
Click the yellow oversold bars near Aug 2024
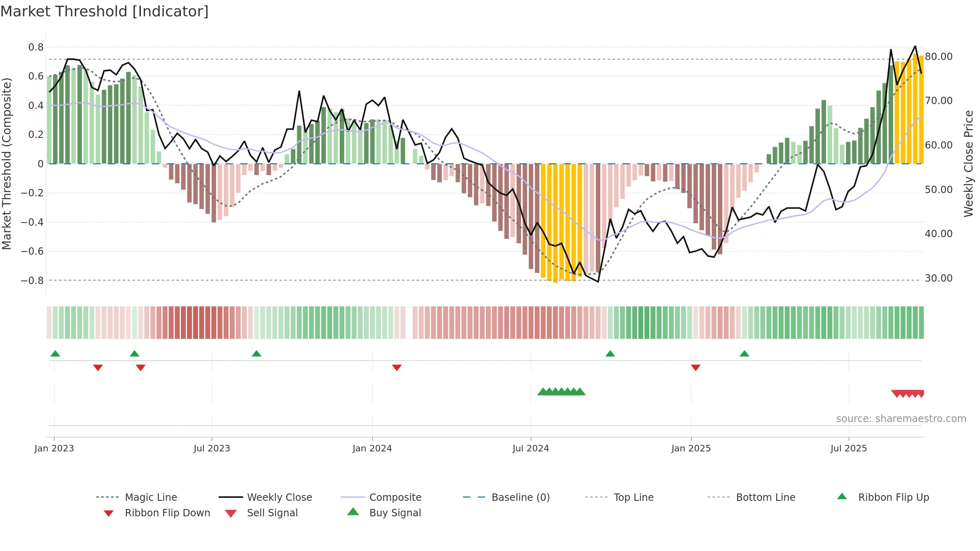point(561,223)
